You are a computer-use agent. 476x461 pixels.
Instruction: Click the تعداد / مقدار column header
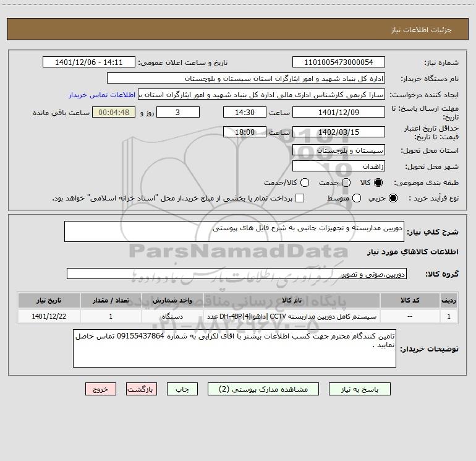(x=111, y=300)
